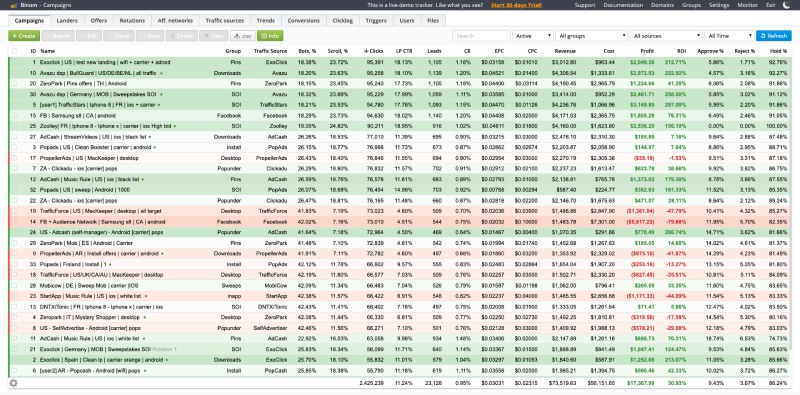Click the Refresh button
Viewport: 800px width, 395px height.
(x=773, y=36)
